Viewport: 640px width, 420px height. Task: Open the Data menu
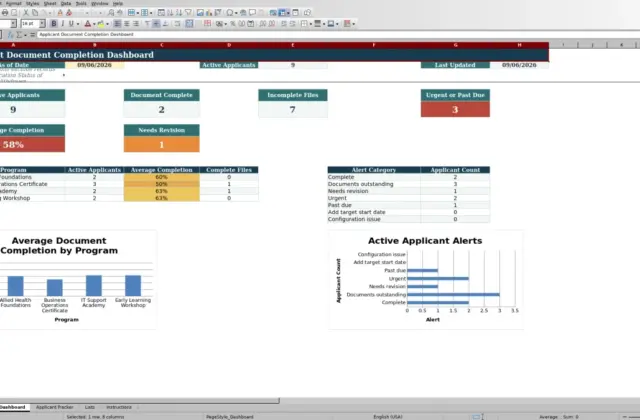click(66, 3)
